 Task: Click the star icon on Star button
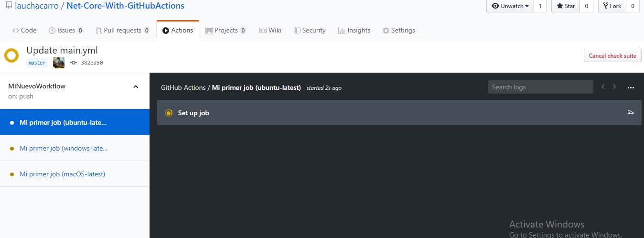coord(559,6)
